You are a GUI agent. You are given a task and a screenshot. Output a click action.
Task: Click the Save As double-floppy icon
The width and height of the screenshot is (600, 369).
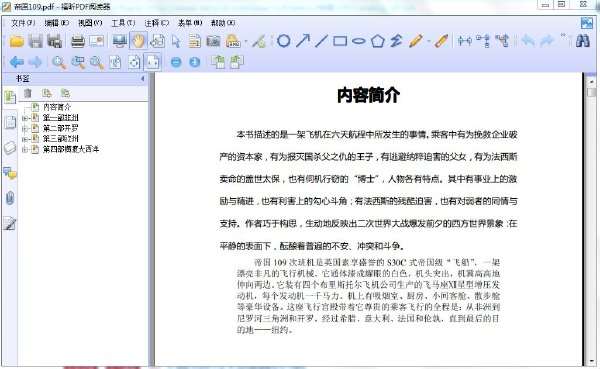[54, 41]
